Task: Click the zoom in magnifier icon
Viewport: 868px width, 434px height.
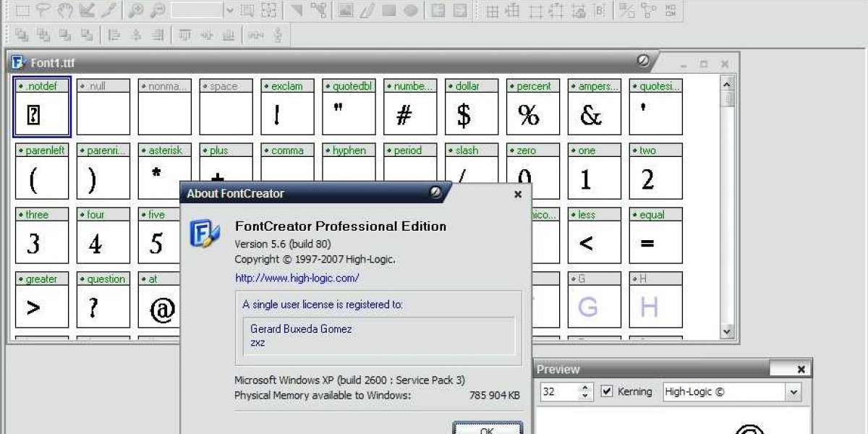Action: pyautogui.click(x=135, y=10)
